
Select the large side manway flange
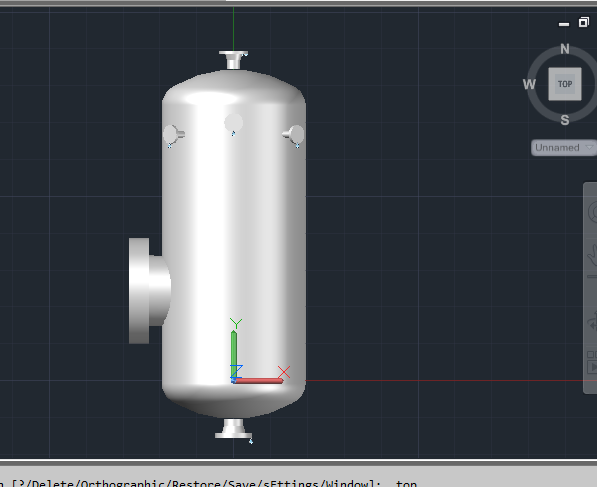coord(139,291)
